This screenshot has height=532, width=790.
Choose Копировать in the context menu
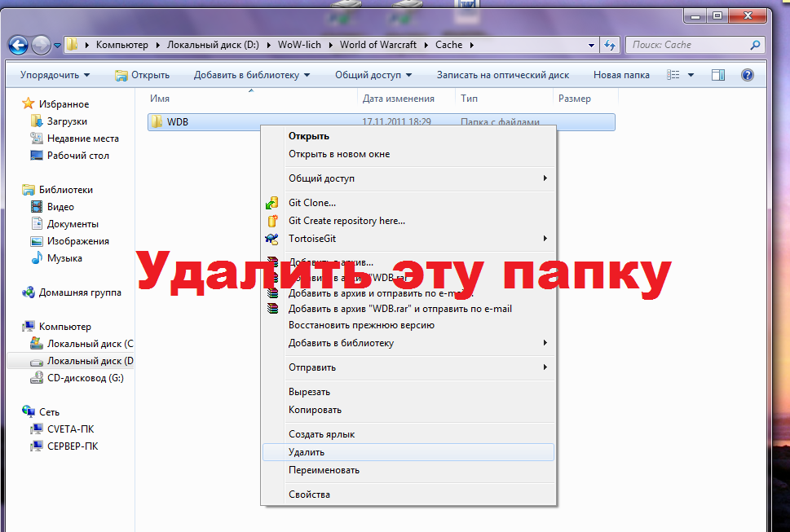408,410
